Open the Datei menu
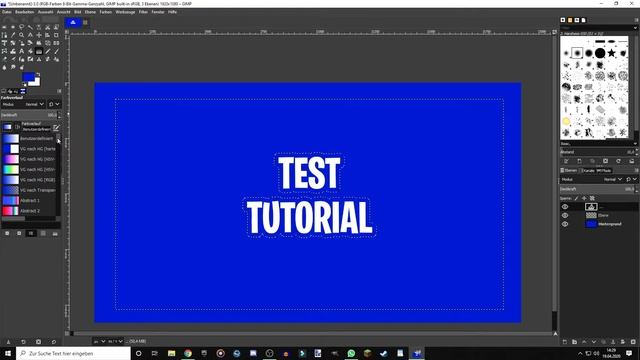The width and height of the screenshot is (640, 360). click(x=7, y=12)
